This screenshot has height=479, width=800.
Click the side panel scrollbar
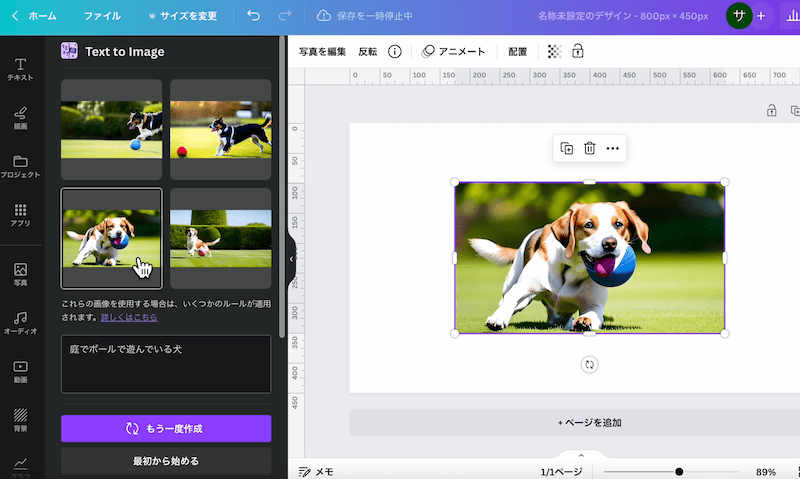point(282,187)
